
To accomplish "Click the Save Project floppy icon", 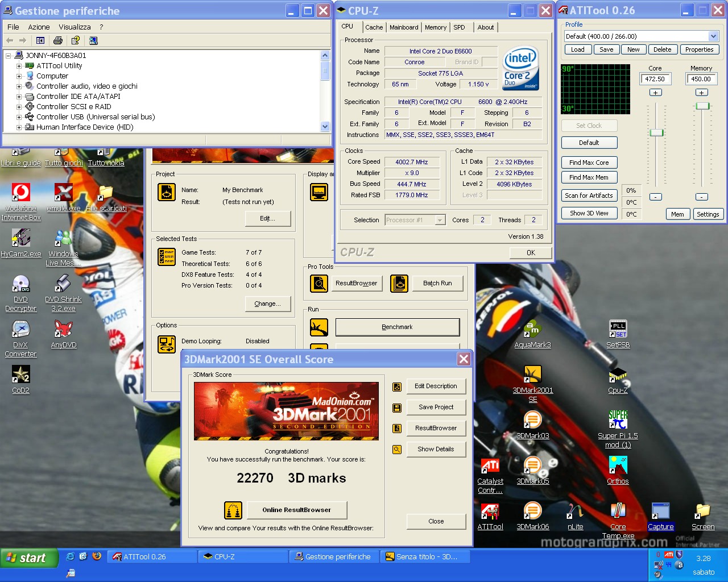I will 397,408.
